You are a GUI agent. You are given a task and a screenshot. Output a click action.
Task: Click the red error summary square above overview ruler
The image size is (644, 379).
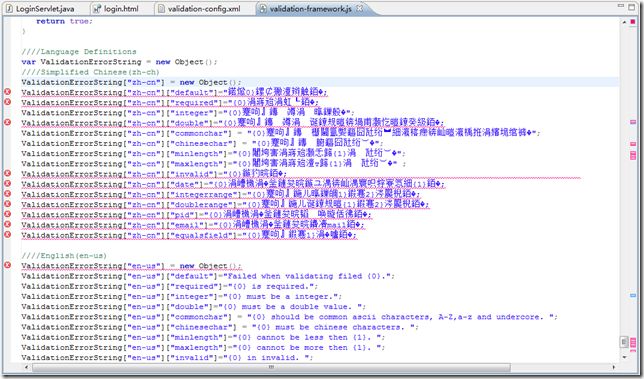point(632,21)
